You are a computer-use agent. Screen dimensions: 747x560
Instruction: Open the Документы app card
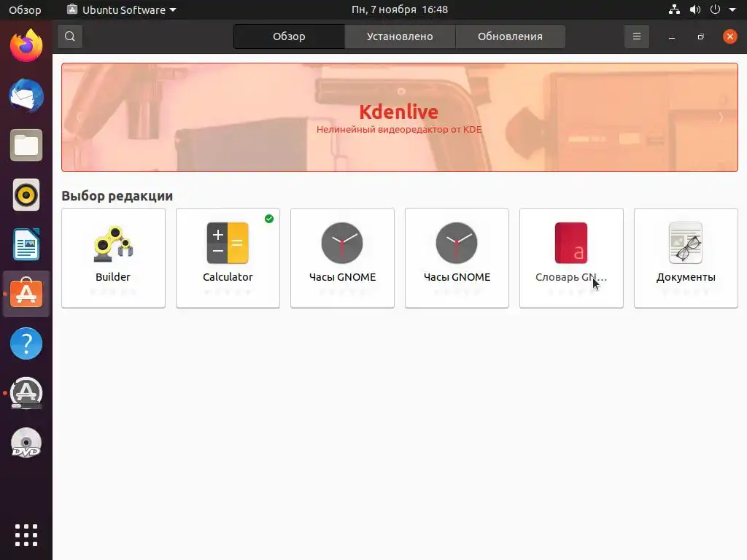[686, 258]
